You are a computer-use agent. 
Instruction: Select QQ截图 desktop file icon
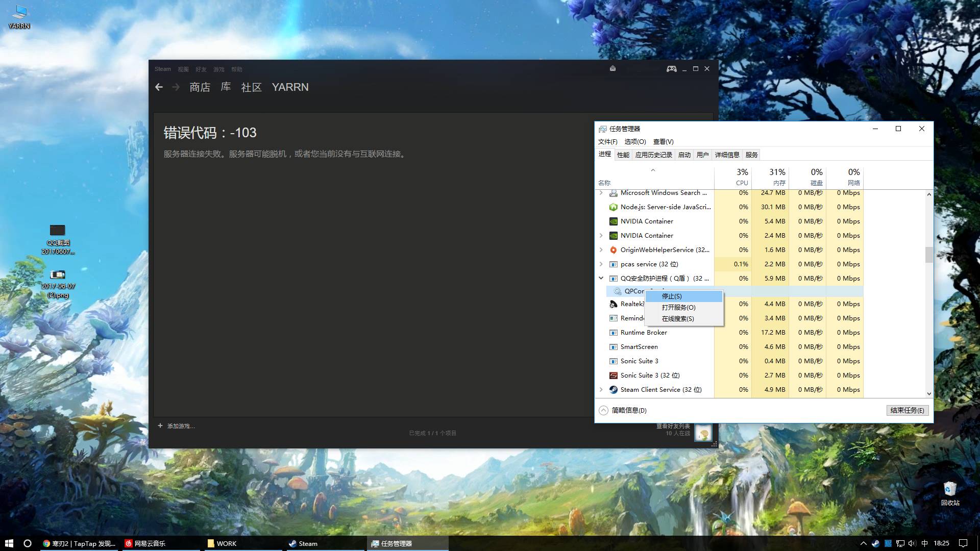click(58, 239)
